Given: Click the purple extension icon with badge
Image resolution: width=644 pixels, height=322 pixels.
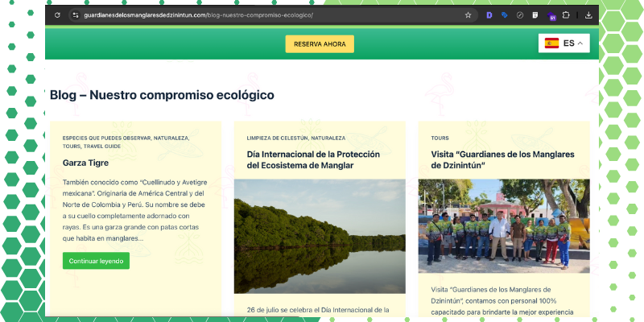Looking at the screenshot, I should point(551,15).
